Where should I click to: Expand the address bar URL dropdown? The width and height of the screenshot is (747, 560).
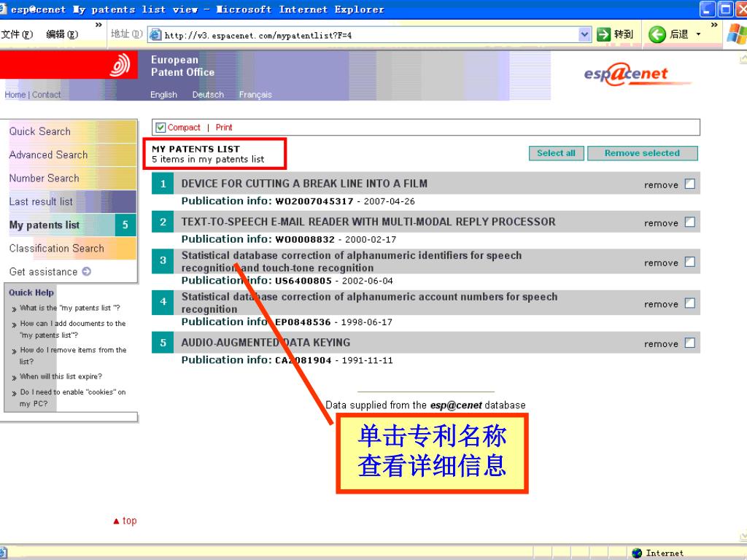(584, 34)
